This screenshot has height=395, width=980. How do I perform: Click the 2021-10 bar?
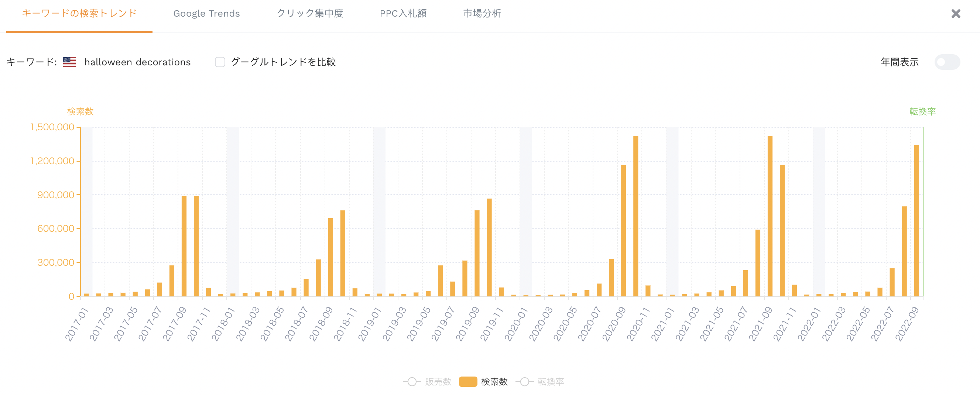tap(782, 230)
